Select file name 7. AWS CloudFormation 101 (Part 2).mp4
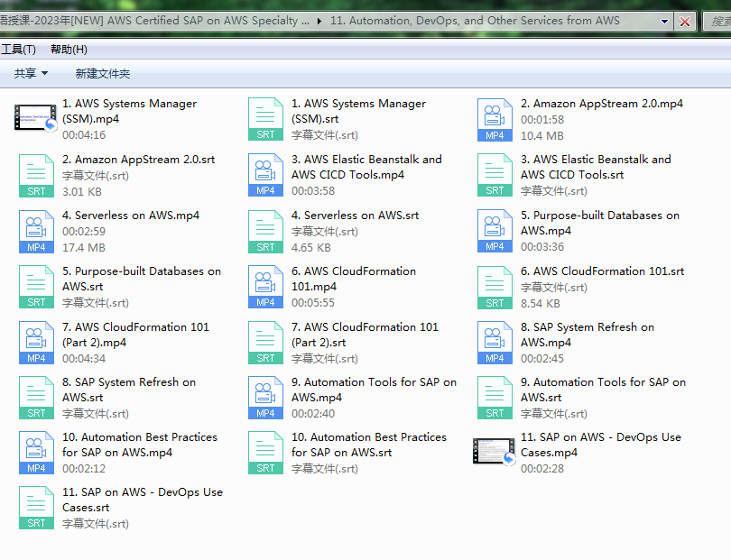Screen dimensions: 731x560 click(x=135, y=335)
